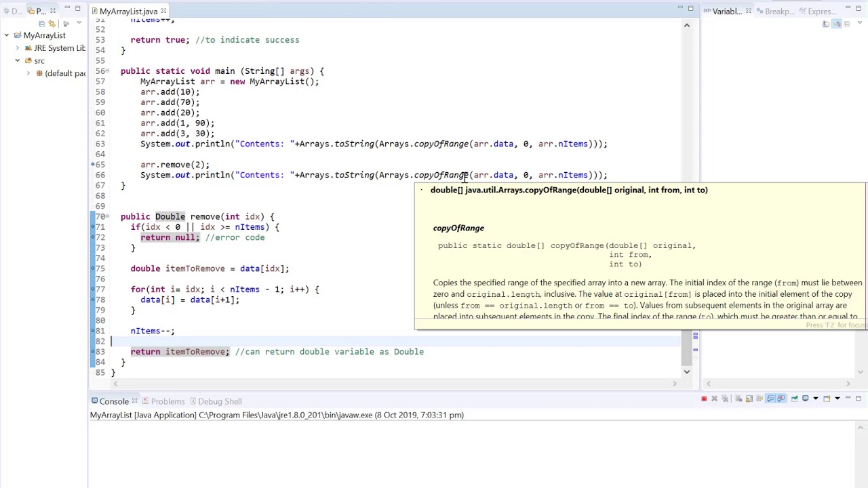Minimize the Package Explorer panel

tap(67, 7)
